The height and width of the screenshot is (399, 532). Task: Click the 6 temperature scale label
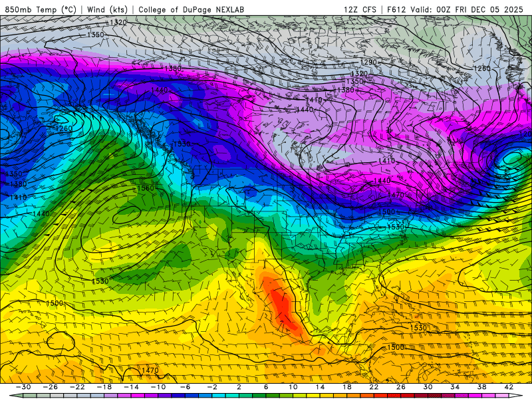coord(266,387)
